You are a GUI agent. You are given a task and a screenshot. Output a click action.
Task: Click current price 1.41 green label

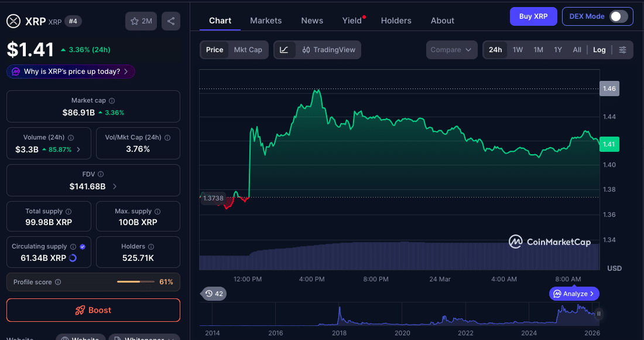pos(609,144)
